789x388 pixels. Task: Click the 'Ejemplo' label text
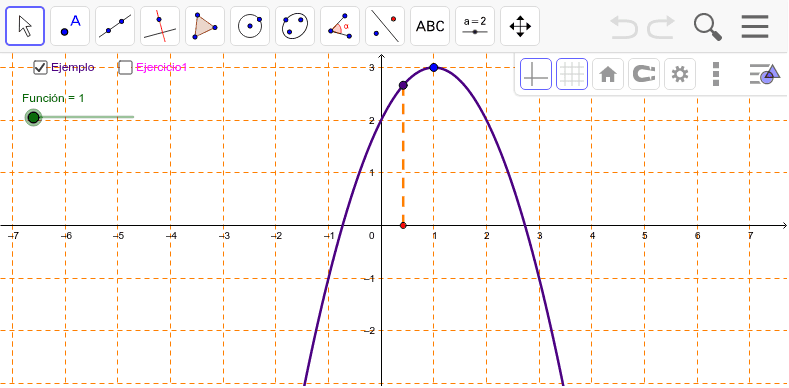[72, 67]
